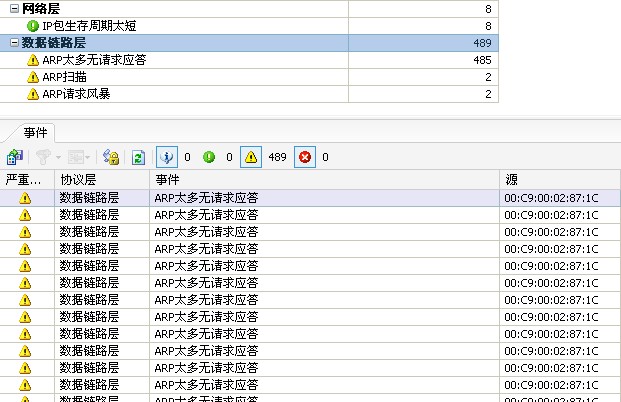Viewport: 621px width, 402px height.
Task: Sort by the 源 column header
Action: point(560,179)
